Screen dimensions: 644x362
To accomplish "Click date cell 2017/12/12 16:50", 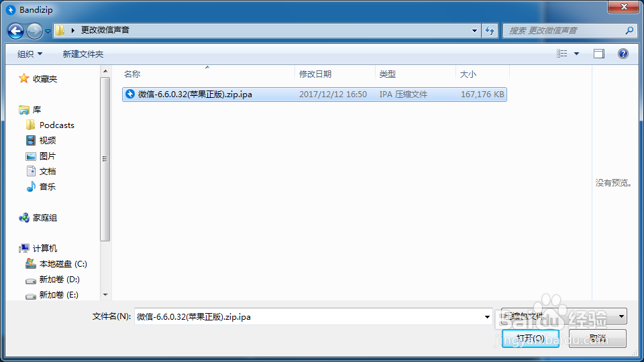I will point(333,95).
